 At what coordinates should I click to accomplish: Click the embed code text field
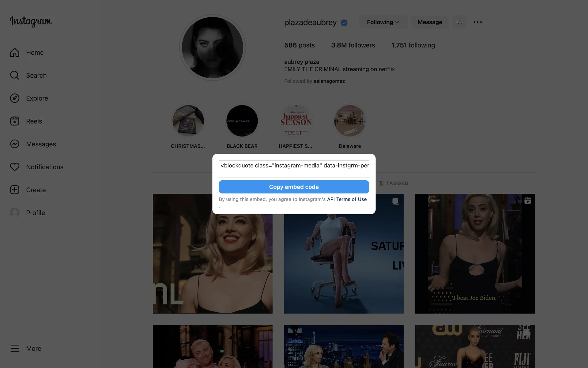pyautogui.click(x=294, y=168)
